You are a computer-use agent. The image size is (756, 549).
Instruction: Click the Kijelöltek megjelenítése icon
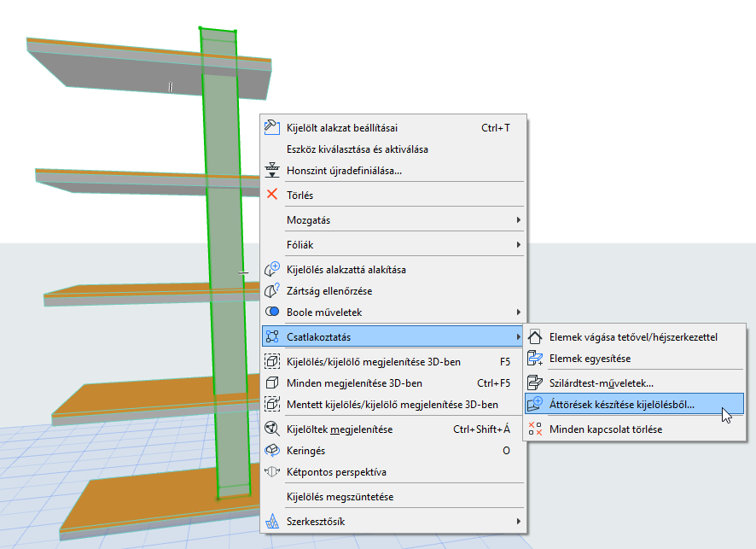(272, 429)
